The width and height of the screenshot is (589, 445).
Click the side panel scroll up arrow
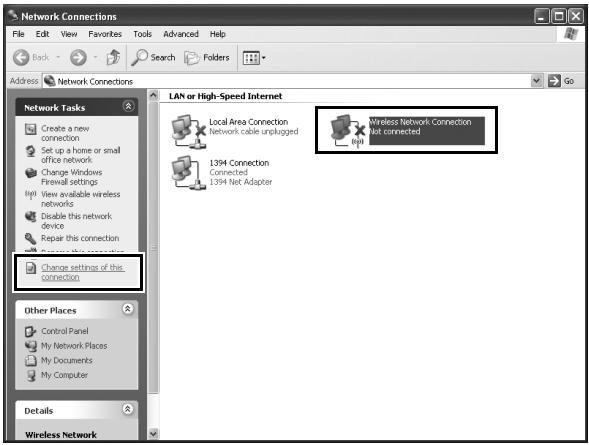click(153, 95)
